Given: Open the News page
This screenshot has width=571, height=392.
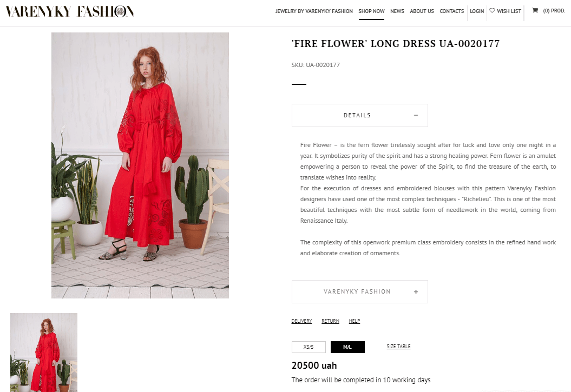Looking at the screenshot, I should pyautogui.click(x=397, y=11).
